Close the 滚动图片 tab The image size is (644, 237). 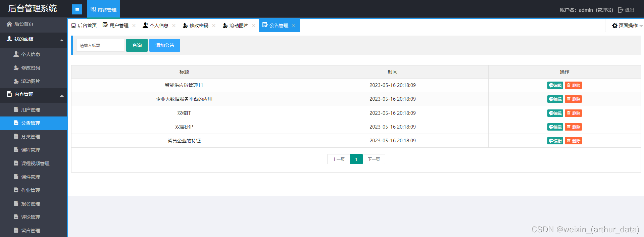(254, 26)
